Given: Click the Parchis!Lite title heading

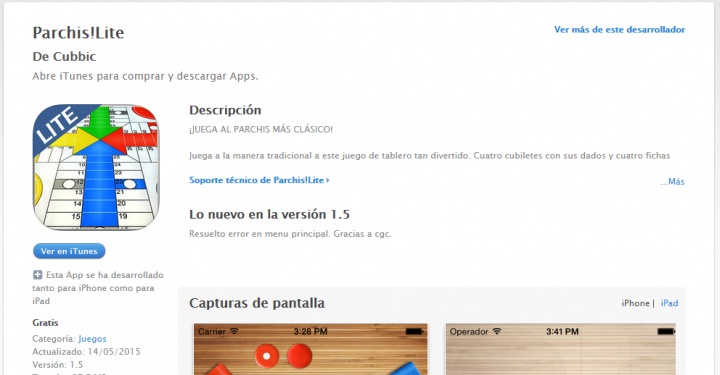Looking at the screenshot, I should pyautogui.click(x=78, y=33).
